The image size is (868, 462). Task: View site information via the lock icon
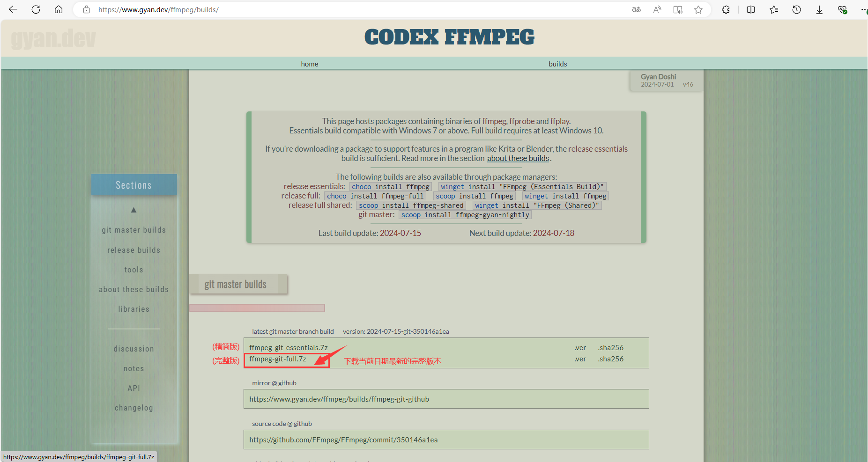point(86,9)
